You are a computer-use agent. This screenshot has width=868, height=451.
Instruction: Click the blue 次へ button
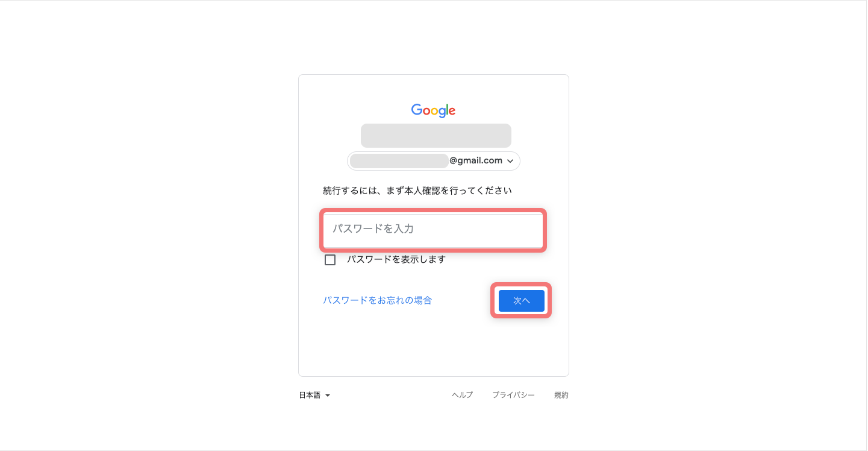522,301
